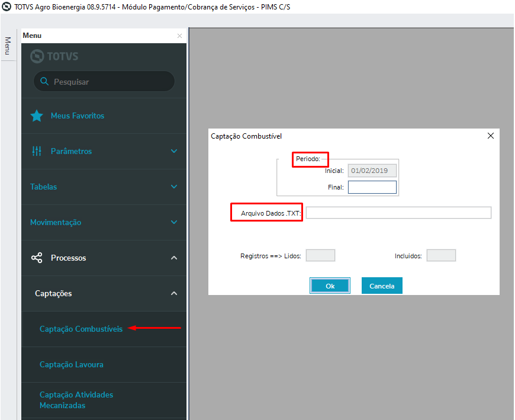Click the vertical Menu side tab
Image resolution: width=515 pixels, height=420 pixels.
pos(8,46)
